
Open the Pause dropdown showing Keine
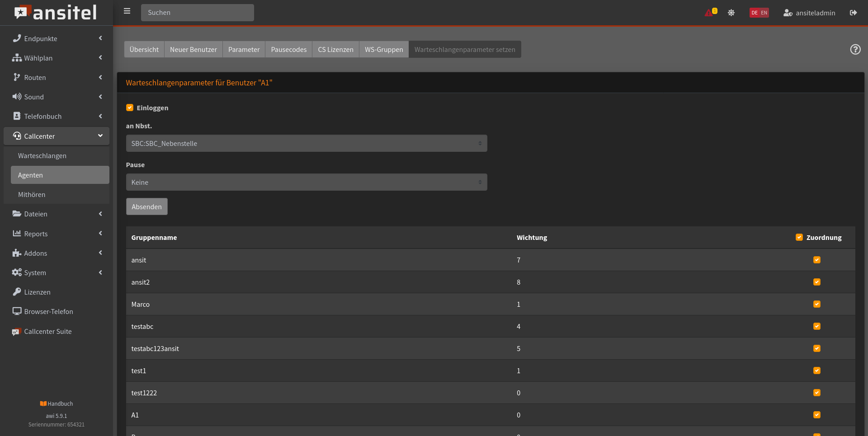coord(306,182)
